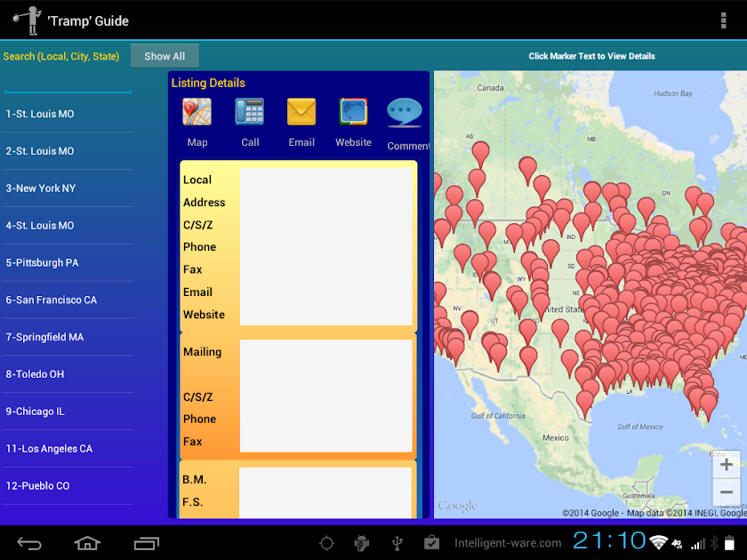This screenshot has height=560, width=747.
Task: Focus the search text input field
Action: point(68,84)
